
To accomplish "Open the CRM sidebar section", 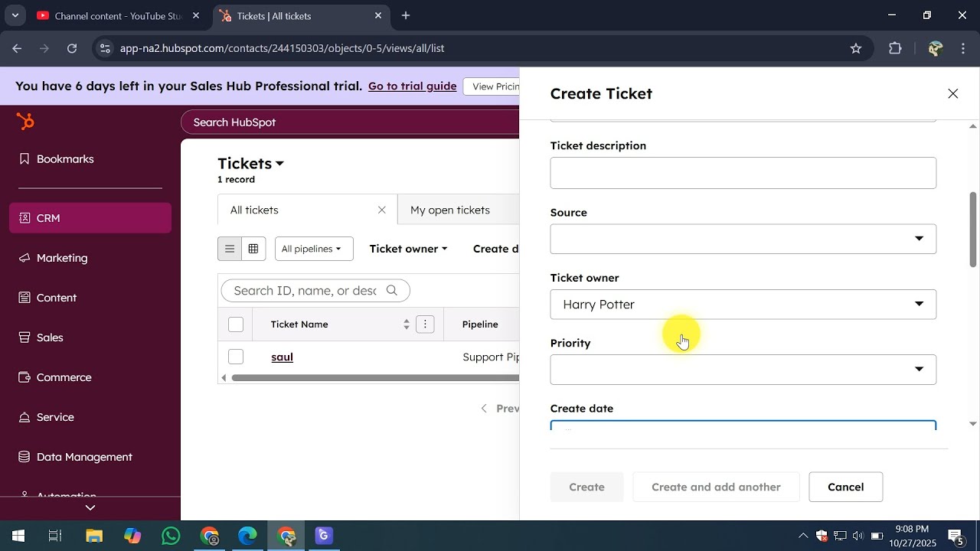I will 90,218.
